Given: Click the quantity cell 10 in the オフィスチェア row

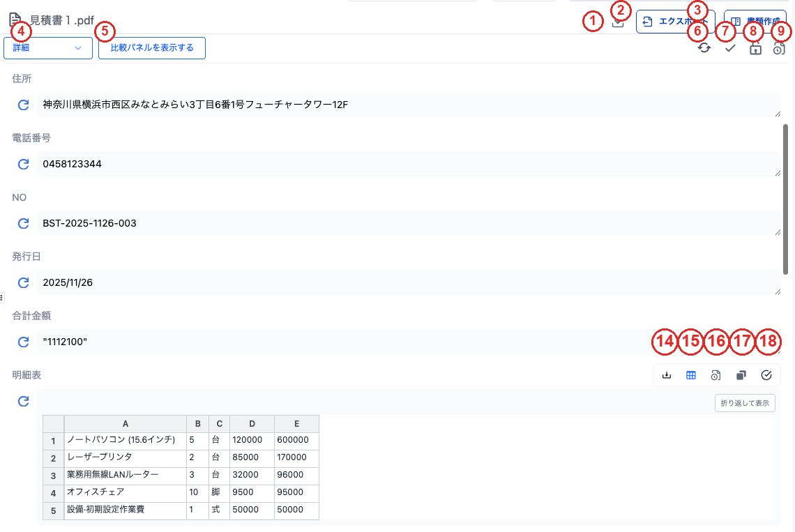Looking at the screenshot, I should coord(198,492).
